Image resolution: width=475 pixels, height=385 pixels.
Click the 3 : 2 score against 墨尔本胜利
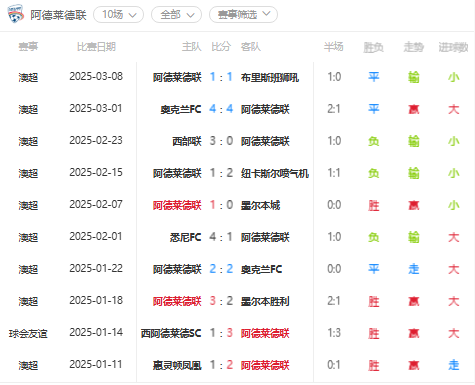(221, 301)
